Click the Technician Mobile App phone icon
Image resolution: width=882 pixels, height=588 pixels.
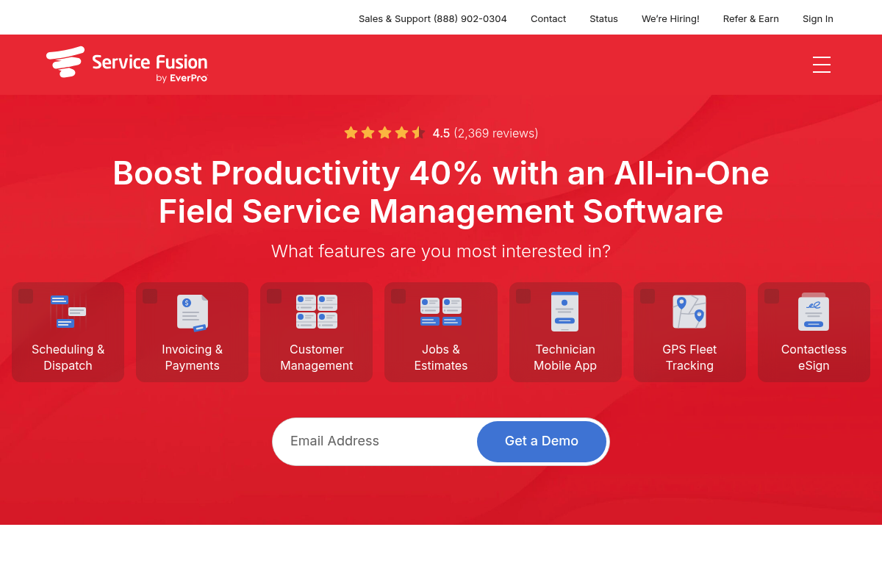pos(564,312)
